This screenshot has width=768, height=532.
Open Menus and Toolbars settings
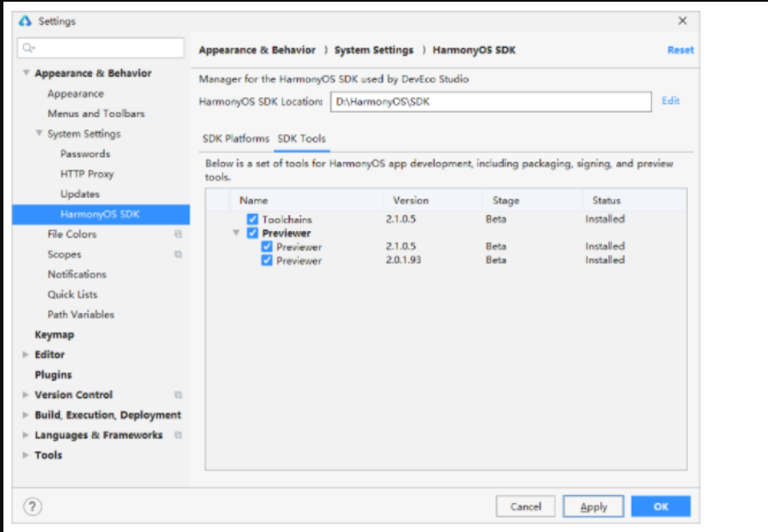pyautogui.click(x=96, y=113)
